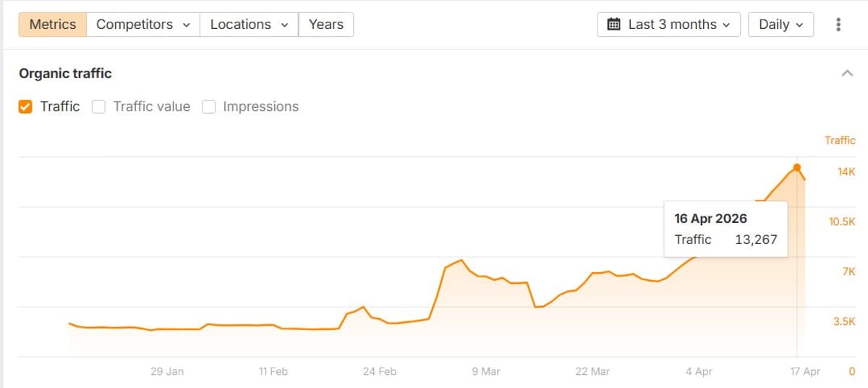
Task: Click the 24 Feb x-axis date label
Action: tap(380, 371)
